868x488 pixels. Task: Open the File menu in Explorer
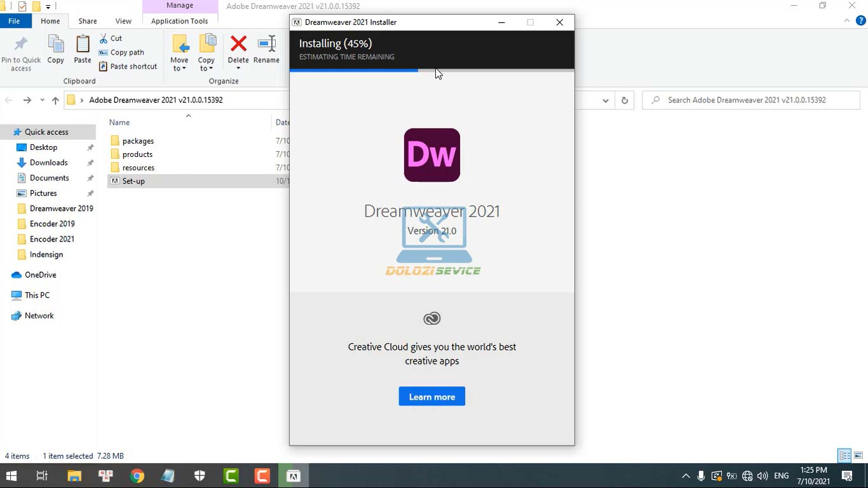(x=15, y=20)
